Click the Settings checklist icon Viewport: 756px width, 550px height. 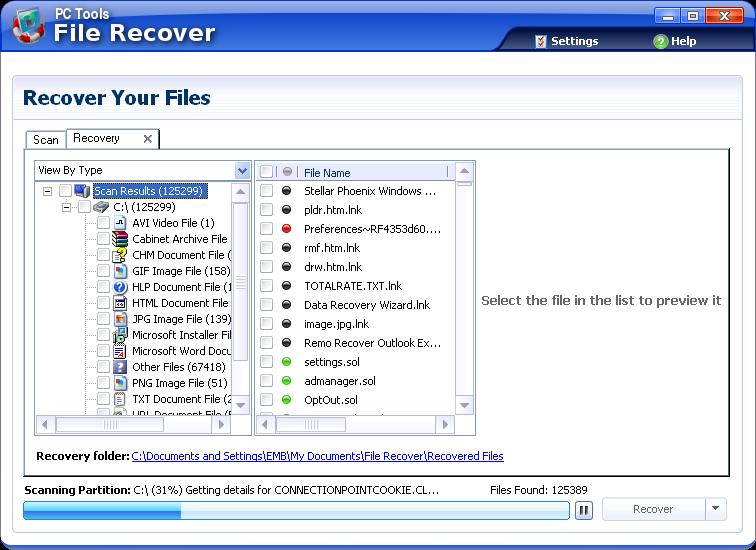coord(541,41)
